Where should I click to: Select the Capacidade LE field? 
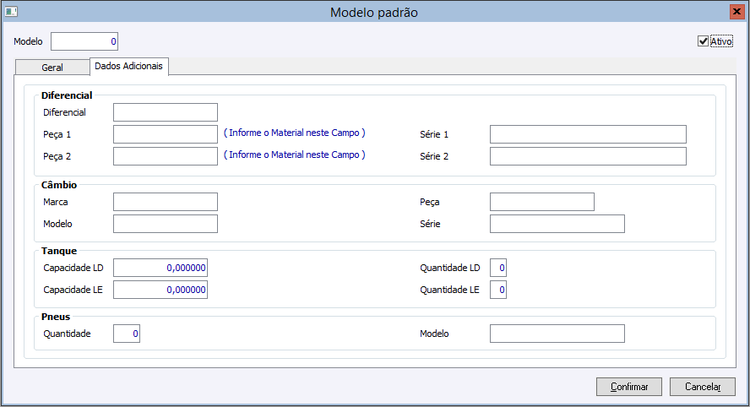click(161, 290)
